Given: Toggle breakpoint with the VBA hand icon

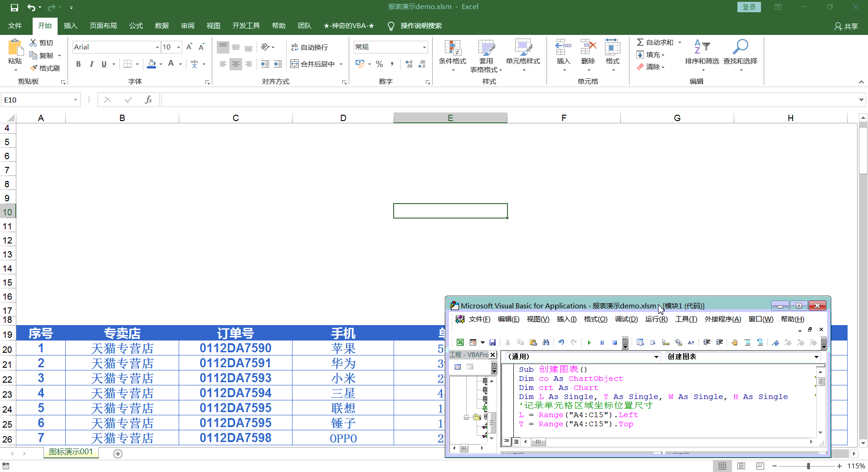Looking at the screenshot, I should click(x=735, y=342).
